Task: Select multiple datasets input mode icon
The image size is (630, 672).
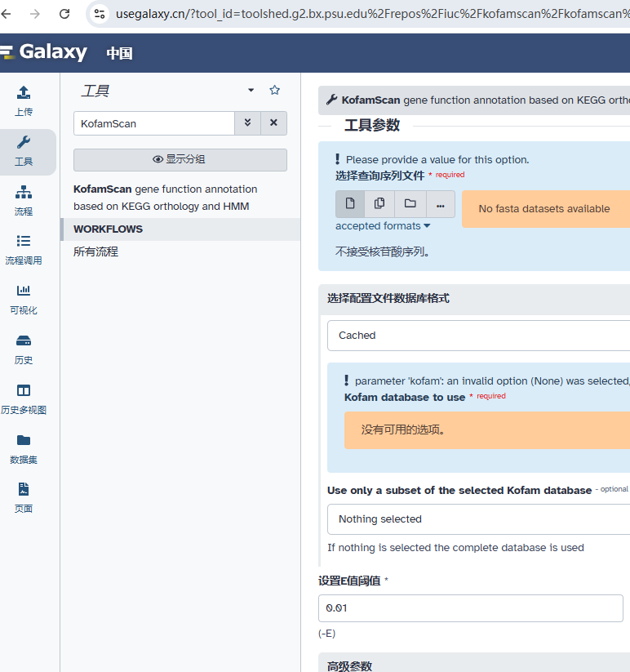Action: [379, 203]
